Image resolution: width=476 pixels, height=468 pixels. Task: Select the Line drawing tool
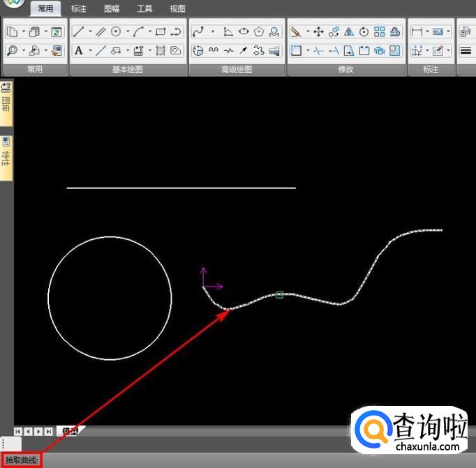point(79,31)
